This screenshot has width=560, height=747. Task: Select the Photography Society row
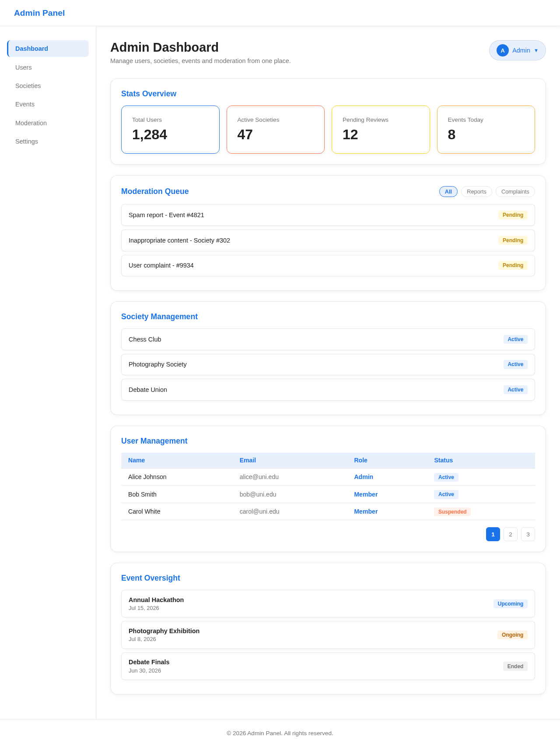click(x=328, y=364)
